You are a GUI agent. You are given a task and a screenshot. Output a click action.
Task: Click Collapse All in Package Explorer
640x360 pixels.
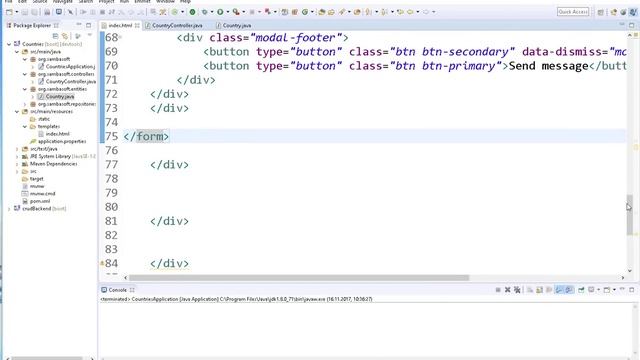[x=56, y=36]
